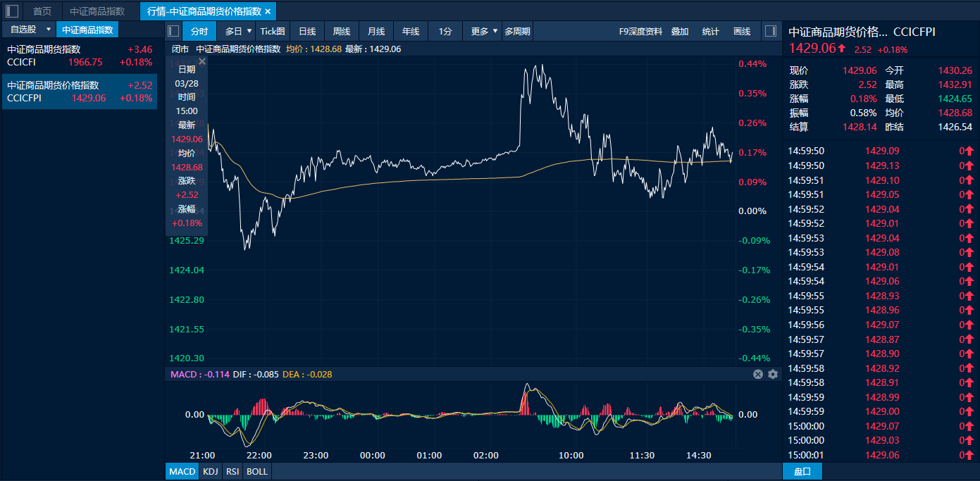Switch to the 中证商品指数 top tab
980x481 pixels.
coord(97,11)
